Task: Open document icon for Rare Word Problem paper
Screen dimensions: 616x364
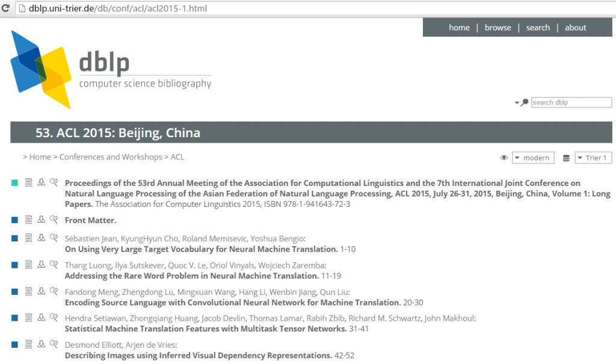Action: click(x=28, y=264)
